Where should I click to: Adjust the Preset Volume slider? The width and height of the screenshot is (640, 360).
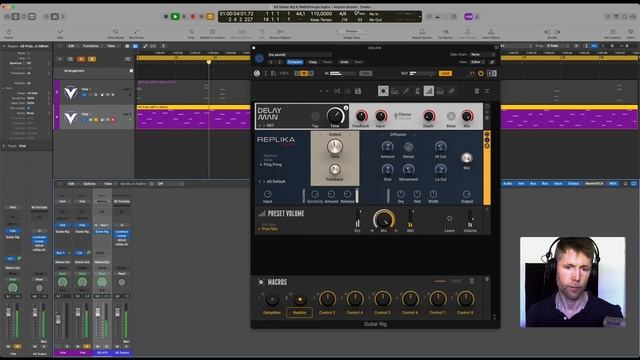pos(470,219)
